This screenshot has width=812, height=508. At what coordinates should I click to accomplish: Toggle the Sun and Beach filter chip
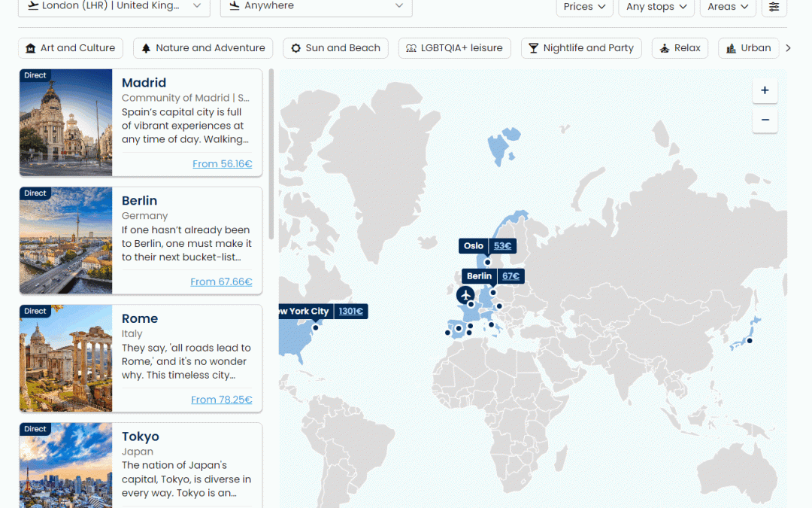click(x=335, y=48)
